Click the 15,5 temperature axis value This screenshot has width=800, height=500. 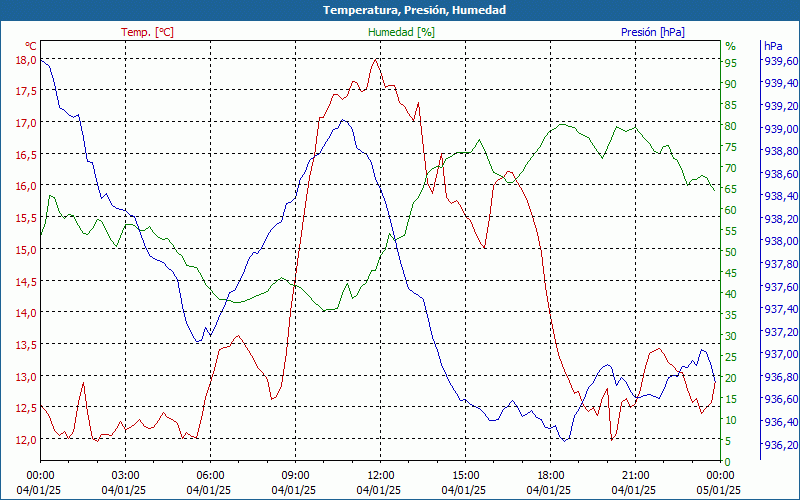(x=26, y=218)
